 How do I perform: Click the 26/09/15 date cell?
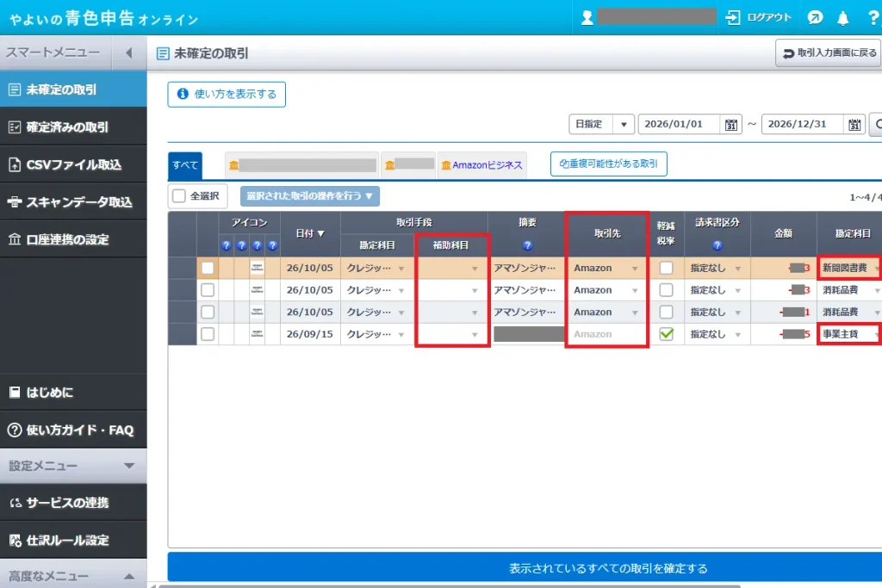click(x=310, y=334)
